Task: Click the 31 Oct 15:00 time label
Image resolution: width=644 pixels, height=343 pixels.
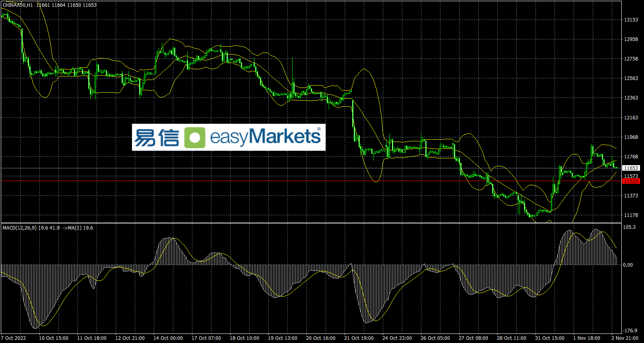Action: pyautogui.click(x=550, y=338)
